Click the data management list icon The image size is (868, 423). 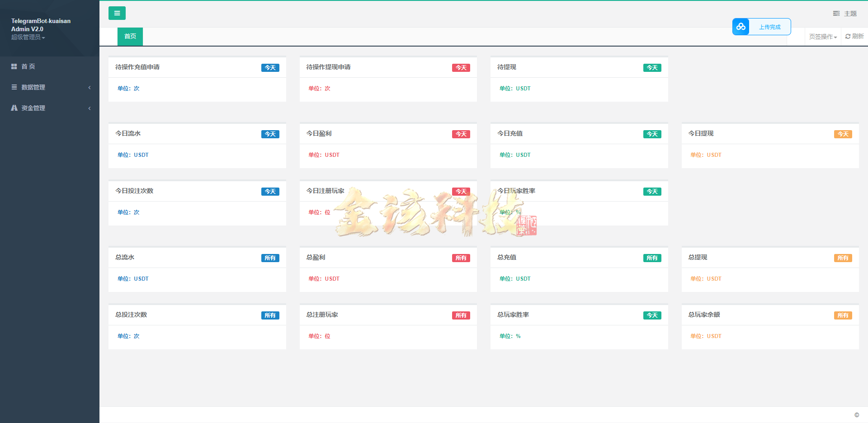pyautogui.click(x=14, y=87)
